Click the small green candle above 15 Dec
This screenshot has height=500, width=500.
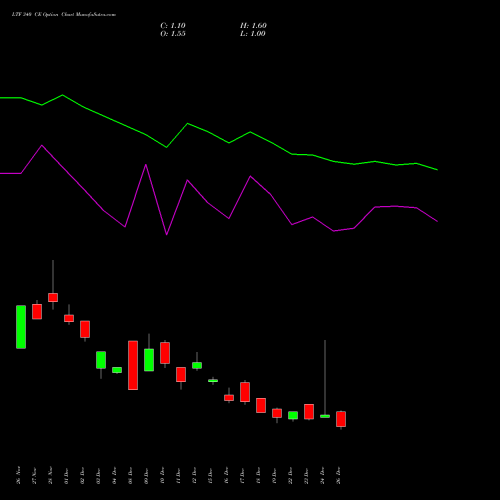tap(213, 381)
